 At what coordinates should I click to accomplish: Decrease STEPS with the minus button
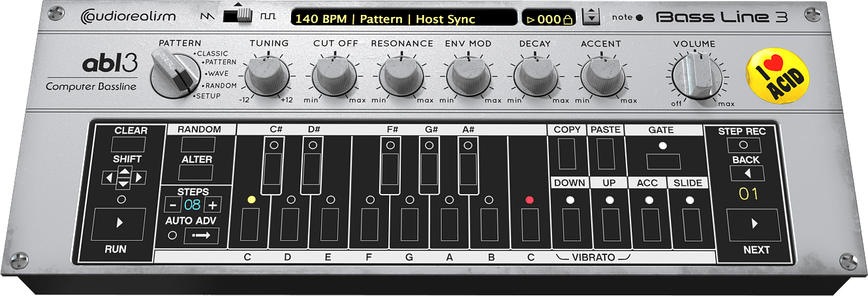coord(172,205)
